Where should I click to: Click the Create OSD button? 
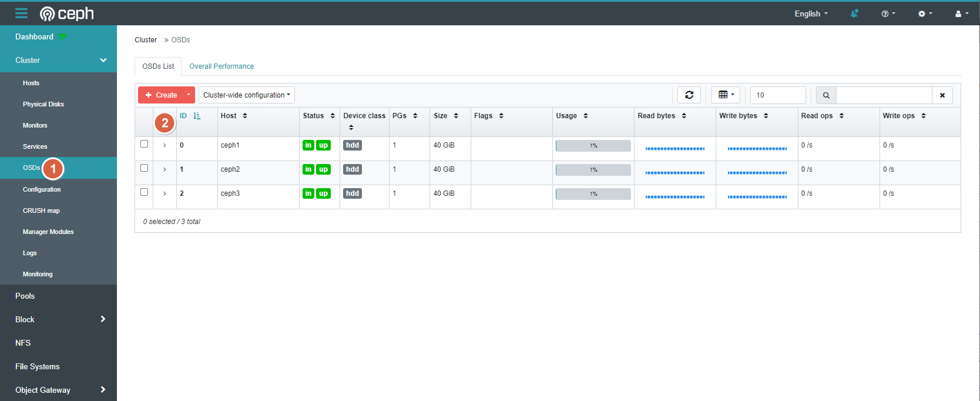pos(161,95)
